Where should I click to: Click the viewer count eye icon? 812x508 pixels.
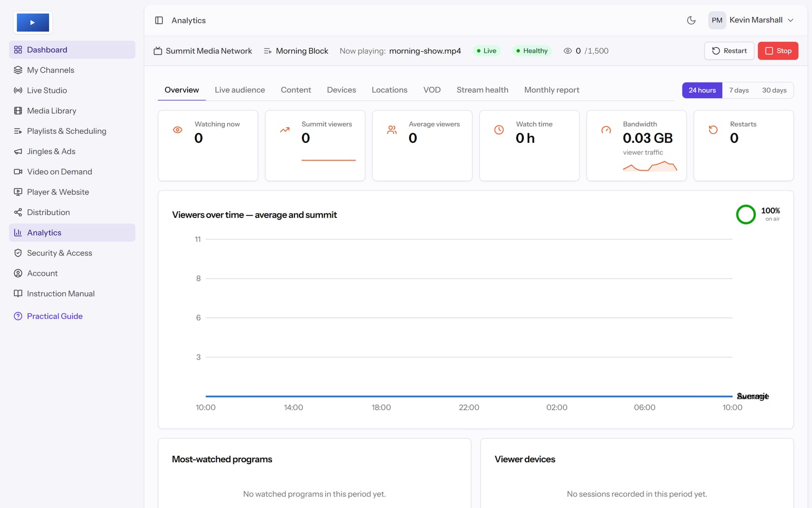click(x=568, y=51)
